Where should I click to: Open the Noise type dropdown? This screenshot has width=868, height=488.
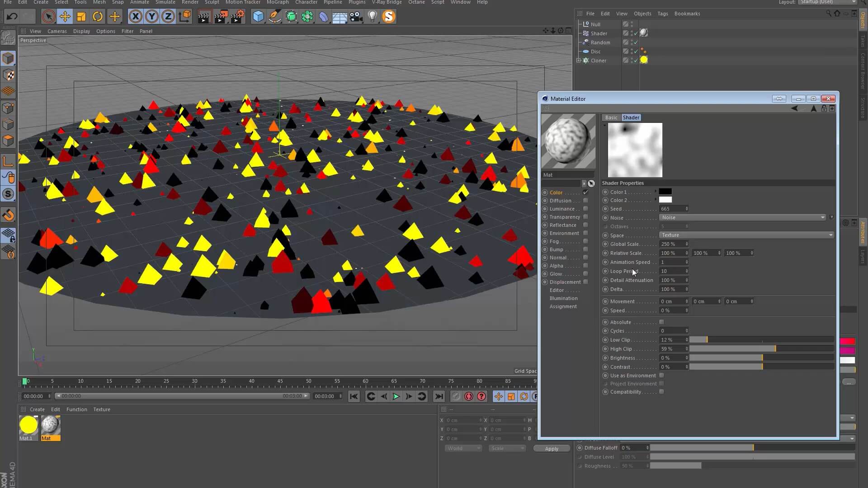(x=742, y=217)
